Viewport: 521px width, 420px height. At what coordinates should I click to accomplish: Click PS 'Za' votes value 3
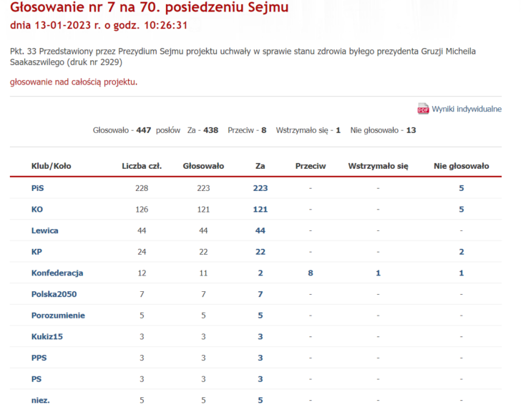coord(260,379)
